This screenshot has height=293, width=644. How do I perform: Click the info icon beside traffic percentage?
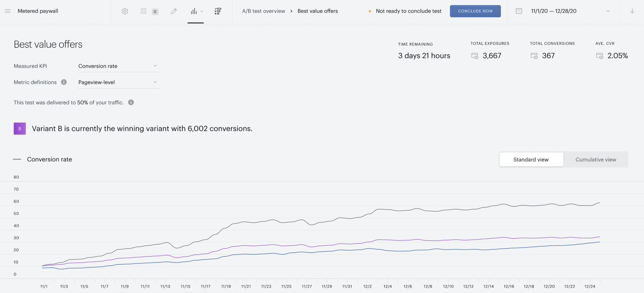point(131,102)
